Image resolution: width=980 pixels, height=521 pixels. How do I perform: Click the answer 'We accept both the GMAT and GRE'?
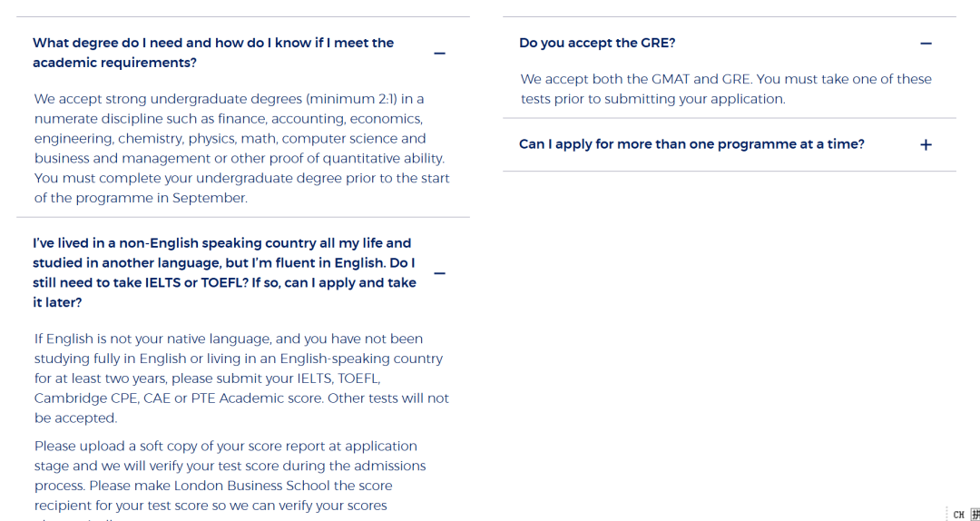726,89
